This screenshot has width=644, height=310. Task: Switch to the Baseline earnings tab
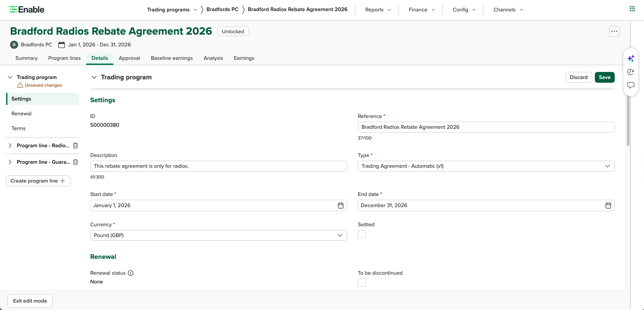click(x=172, y=58)
